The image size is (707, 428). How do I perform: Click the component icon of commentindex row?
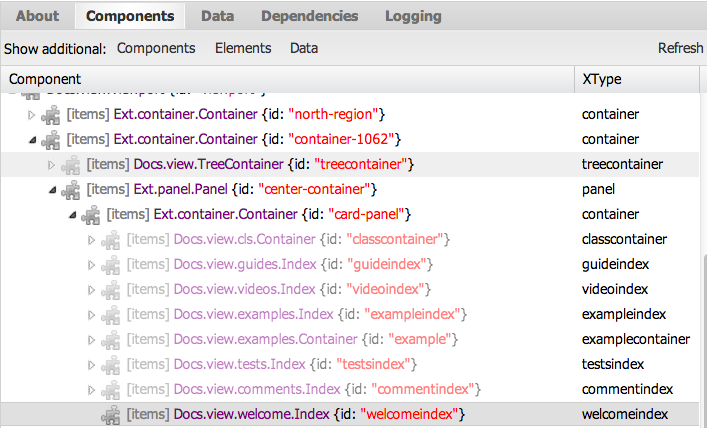pos(111,390)
